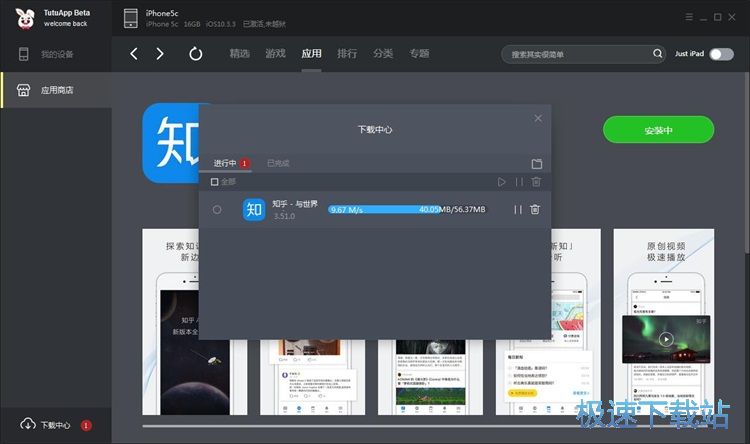The height and width of the screenshot is (444, 750).
Task: Delete the 知乎 download task
Action: 535,210
